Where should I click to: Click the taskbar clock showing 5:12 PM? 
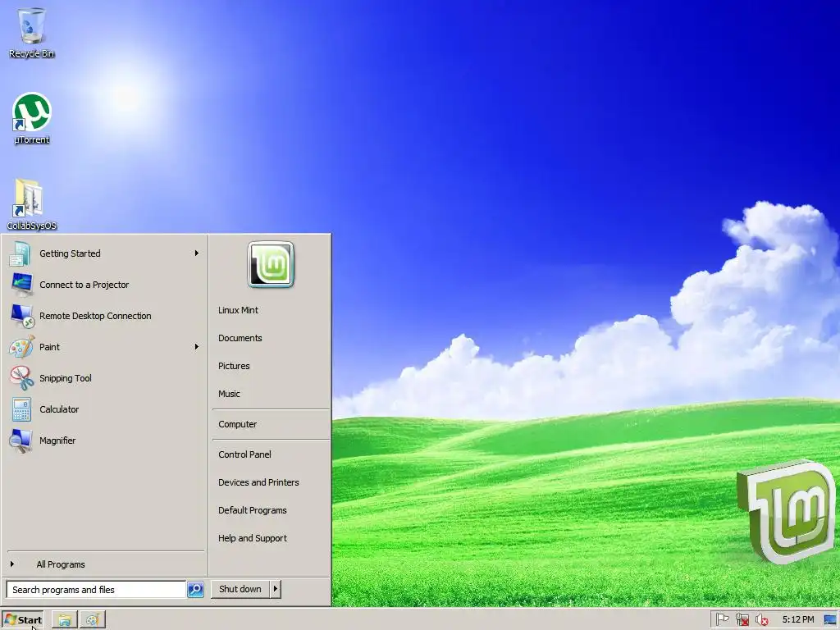(797, 619)
